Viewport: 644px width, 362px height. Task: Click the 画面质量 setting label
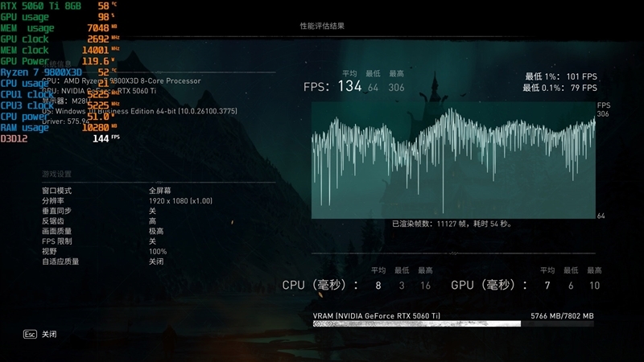(x=56, y=231)
